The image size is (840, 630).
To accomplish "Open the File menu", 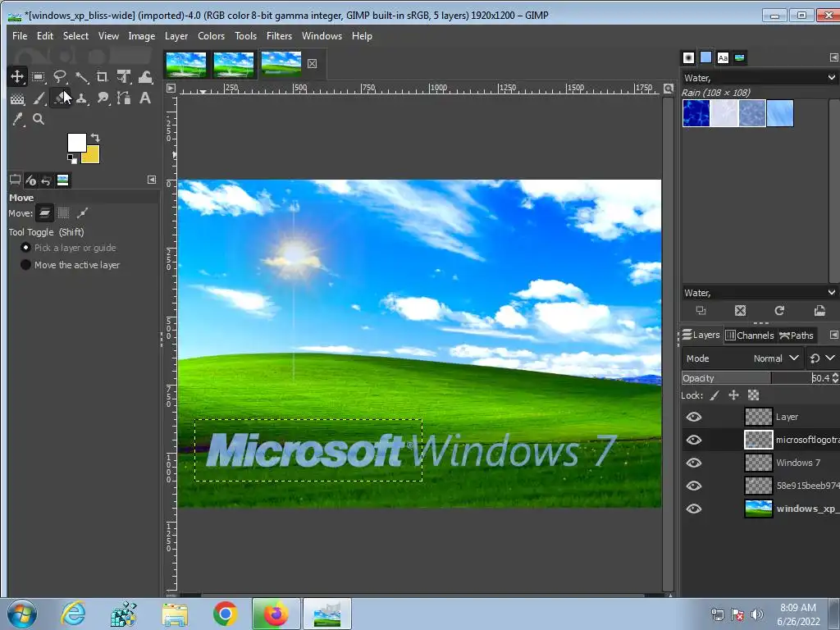I will pos(20,36).
